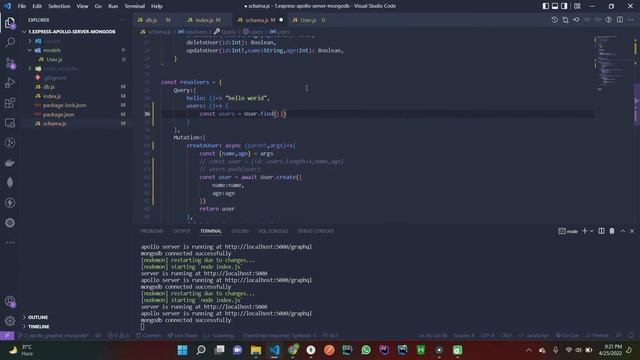Screen dimensions: 640x360
Task: Toggle the bottom Panel visibility
Action: pos(555,6)
